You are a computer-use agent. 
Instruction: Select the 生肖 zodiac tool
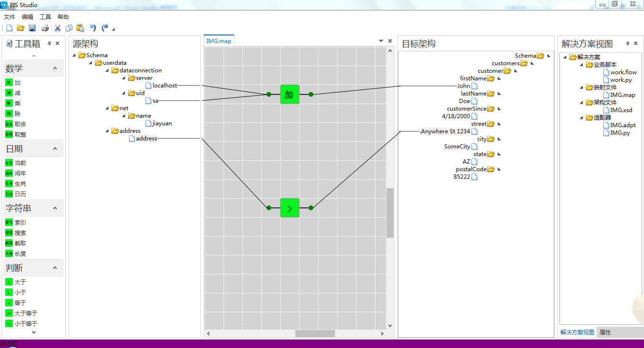(16, 184)
